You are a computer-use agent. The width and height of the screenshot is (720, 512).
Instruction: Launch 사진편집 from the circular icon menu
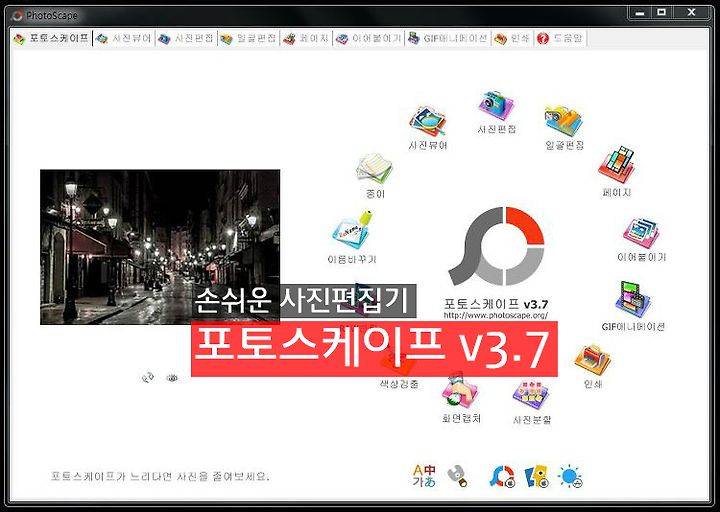pos(496,106)
